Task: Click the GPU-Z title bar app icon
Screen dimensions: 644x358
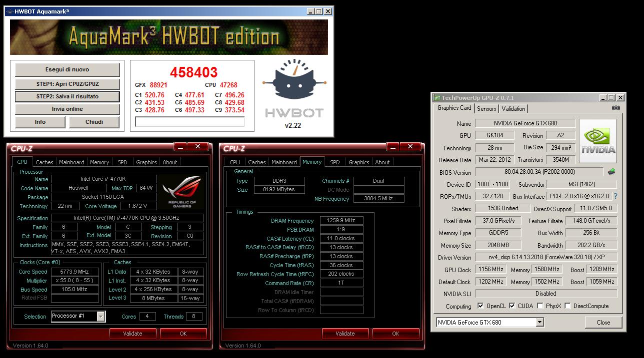Action: (437, 98)
